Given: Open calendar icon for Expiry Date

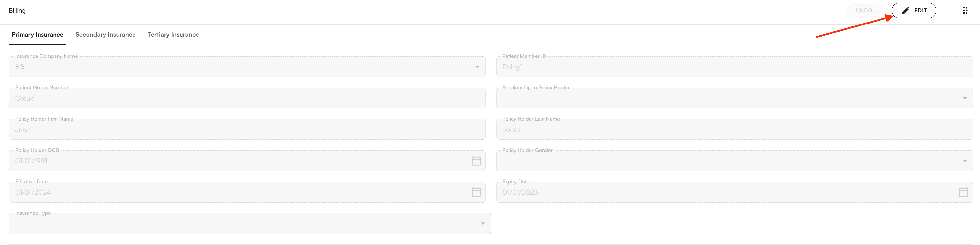Looking at the screenshot, I should [x=963, y=192].
